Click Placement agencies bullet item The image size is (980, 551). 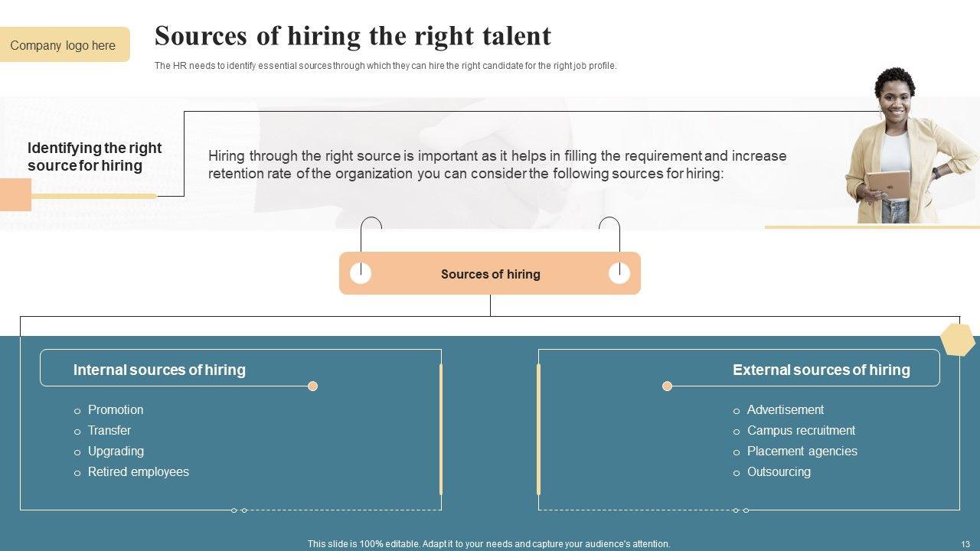tap(802, 452)
